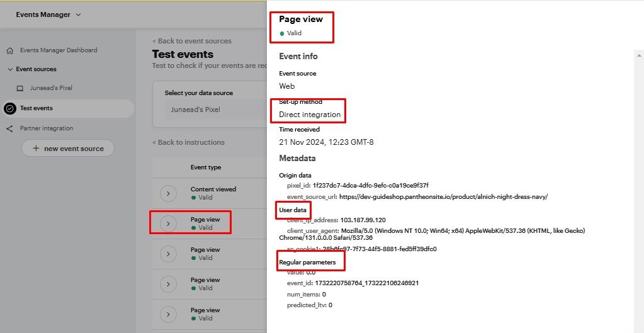Go back to instructions

coord(188,142)
